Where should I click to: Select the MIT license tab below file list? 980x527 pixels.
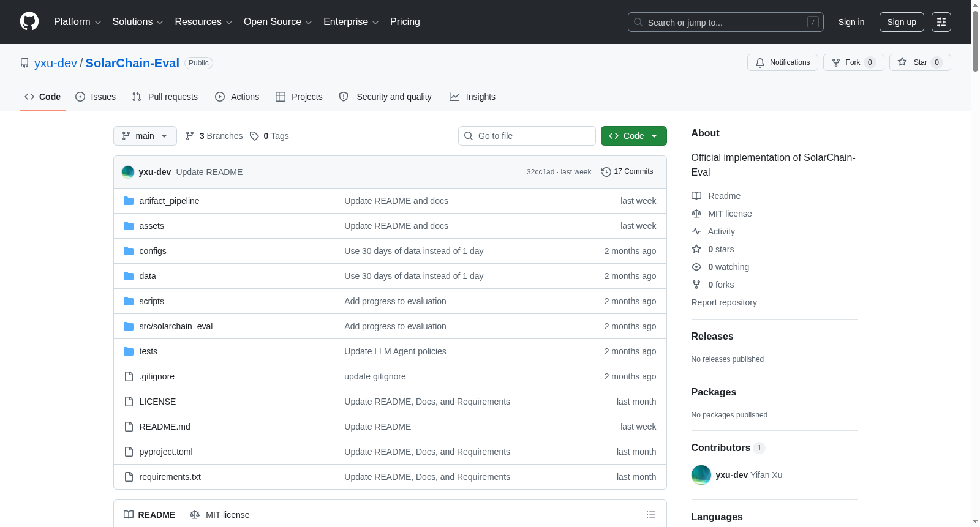click(220, 515)
